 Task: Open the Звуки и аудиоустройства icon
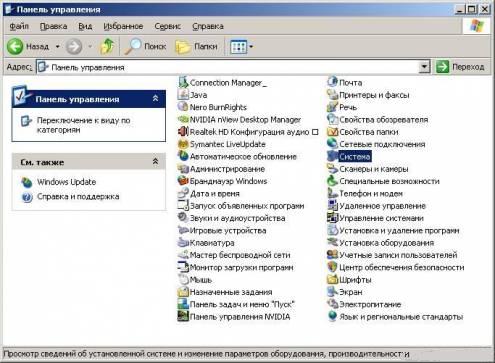pos(231,218)
